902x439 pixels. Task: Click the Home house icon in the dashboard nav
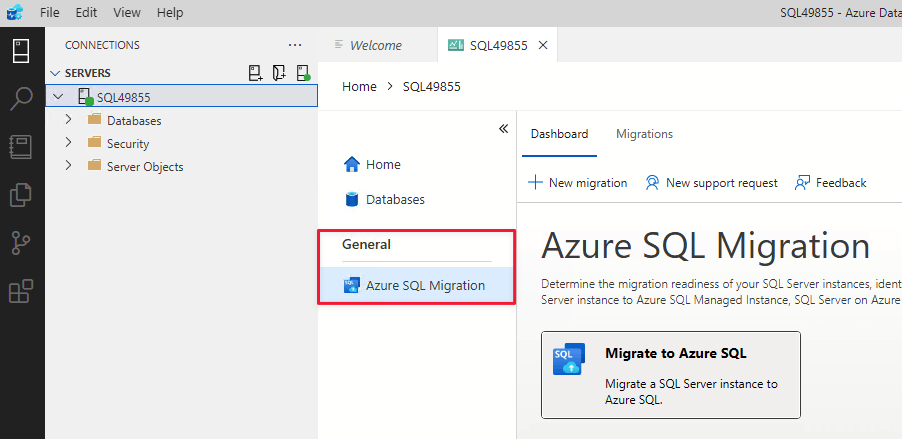351,165
